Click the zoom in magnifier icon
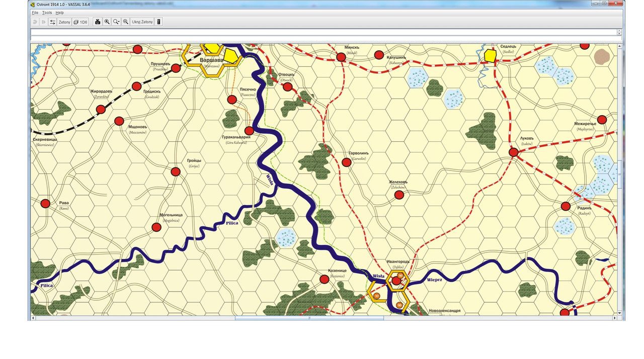The width and height of the screenshot is (644, 359). click(x=107, y=22)
